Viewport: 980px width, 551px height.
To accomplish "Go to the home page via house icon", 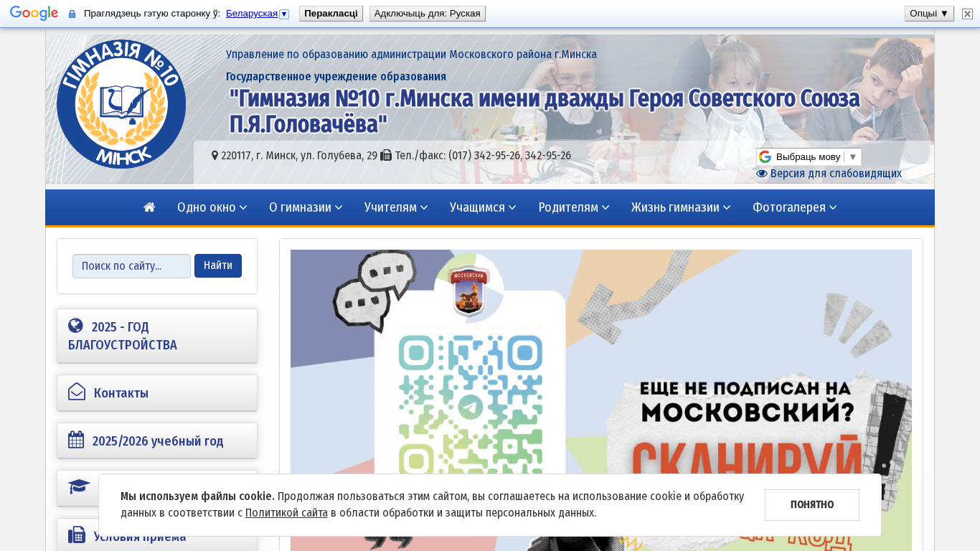I will pos(149,207).
